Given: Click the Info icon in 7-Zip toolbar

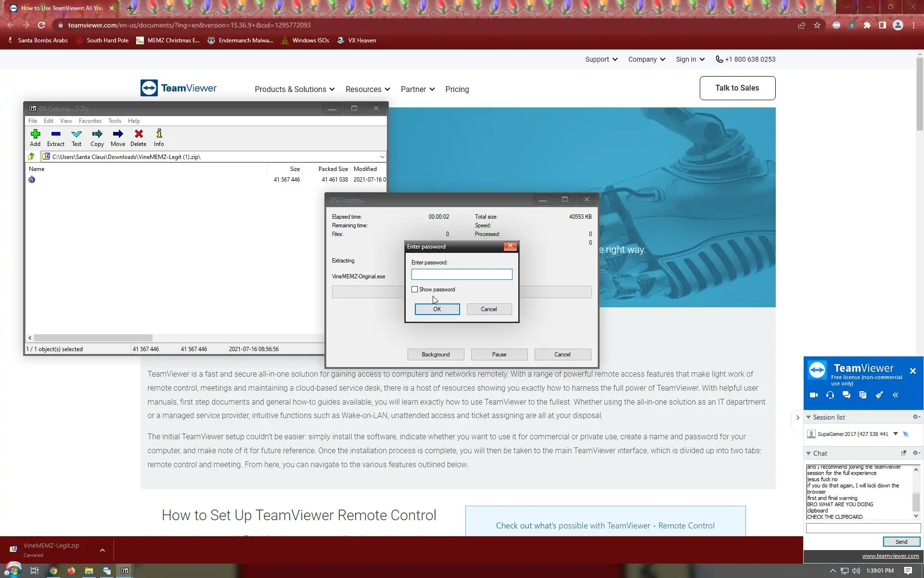Looking at the screenshot, I should coord(159,134).
